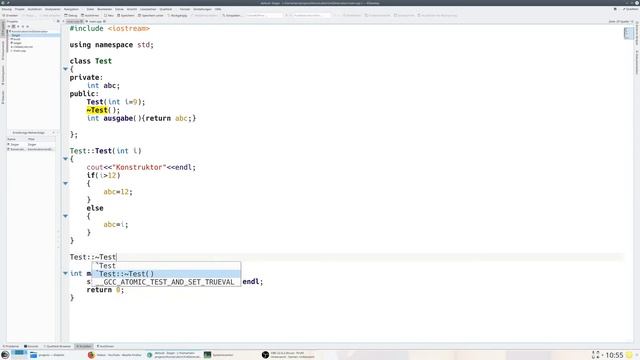Open the Bearbeiten menu

point(104,9)
